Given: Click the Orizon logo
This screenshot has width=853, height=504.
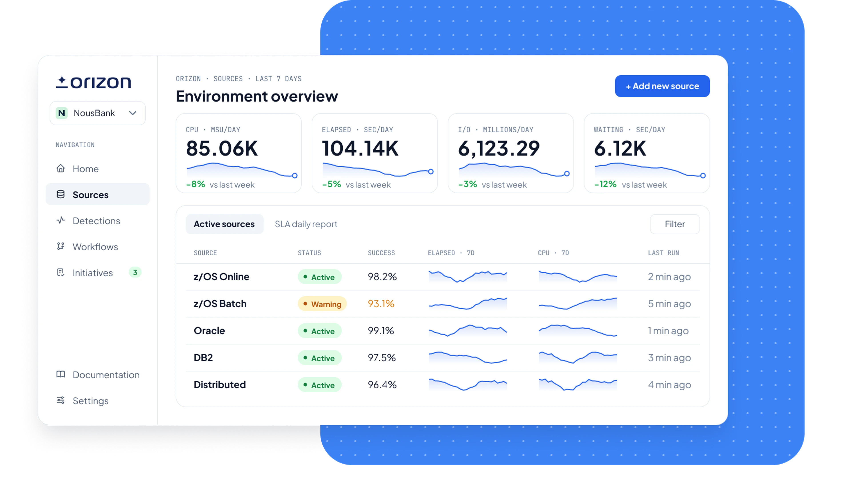Looking at the screenshot, I should click(93, 82).
